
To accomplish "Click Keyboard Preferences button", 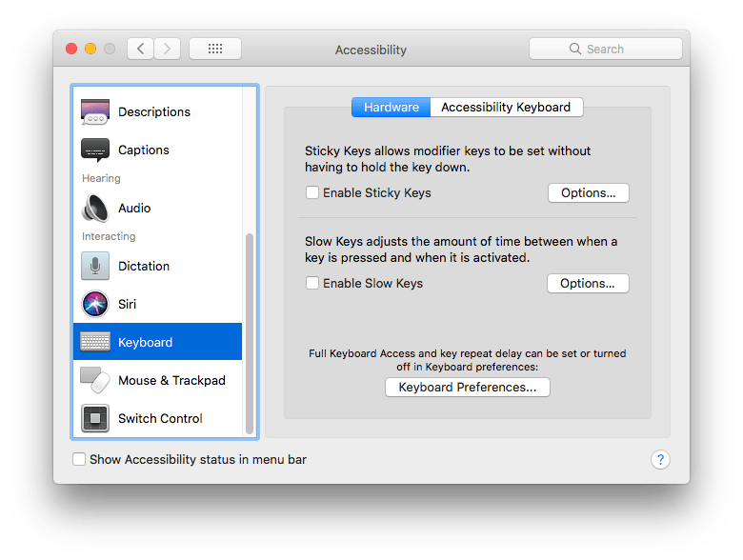I will click(467, 388).
